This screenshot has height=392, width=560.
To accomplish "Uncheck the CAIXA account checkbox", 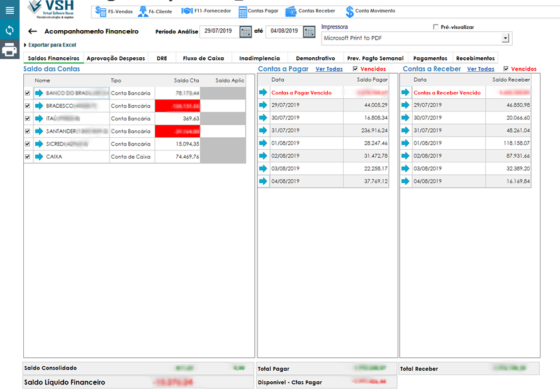I will pos(27,157).
